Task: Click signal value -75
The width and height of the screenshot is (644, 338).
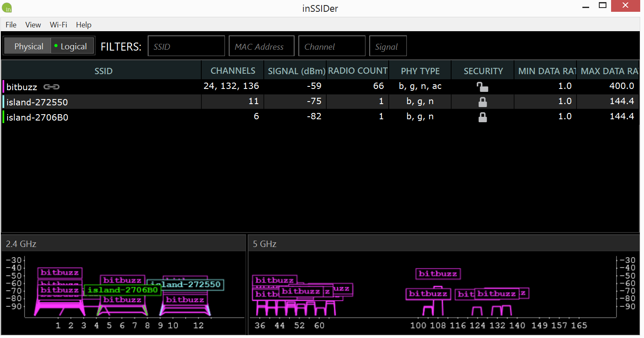Action: pos(314,101)
